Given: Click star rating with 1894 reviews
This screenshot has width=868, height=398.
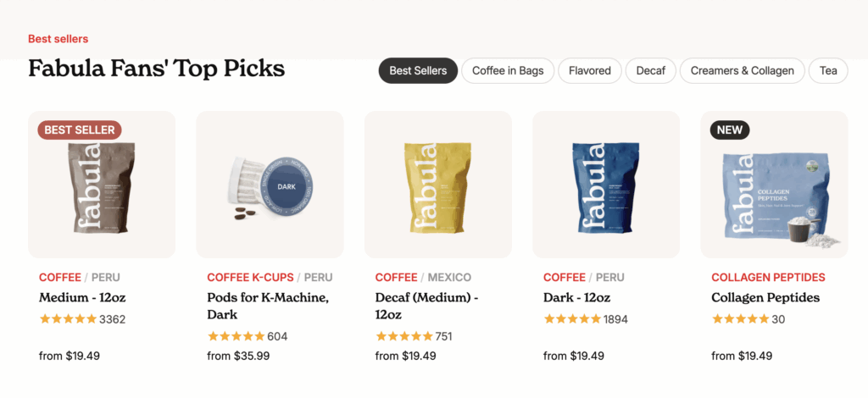Looking at the screenshot, I should (572, 319).
